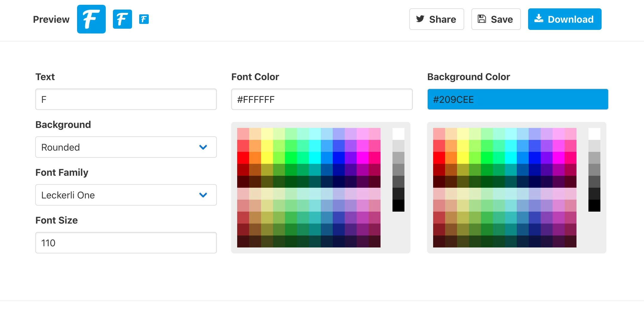The width and height of the screenshot is (644, 321).
Task: Click the Twitter bird icon in Share button
Action: point(420,19)
